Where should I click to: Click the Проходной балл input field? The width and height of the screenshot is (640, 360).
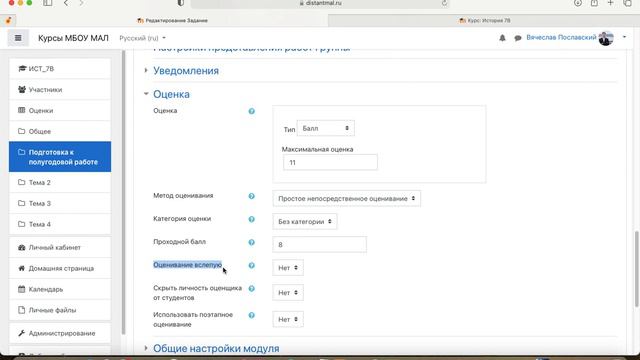[320, 244]
